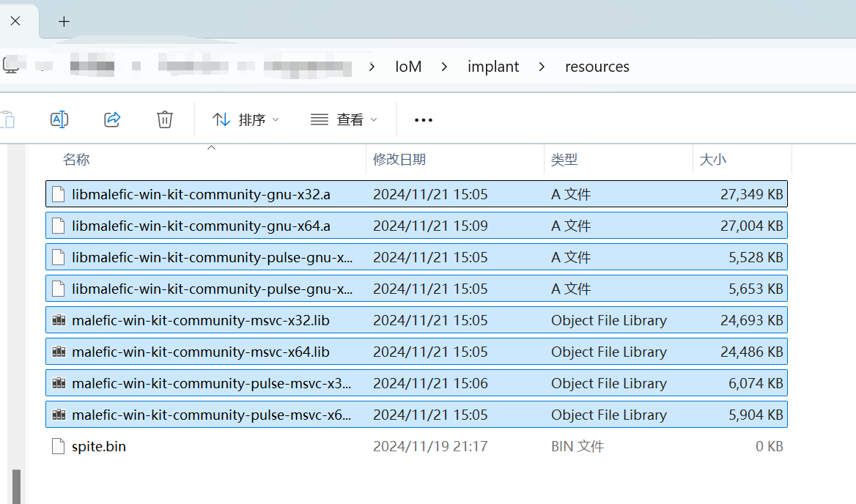This screenshot has height=504, width=856.
Task: Click the Sort arrows icon next to 排序
Action: click(x=221, y=119)
